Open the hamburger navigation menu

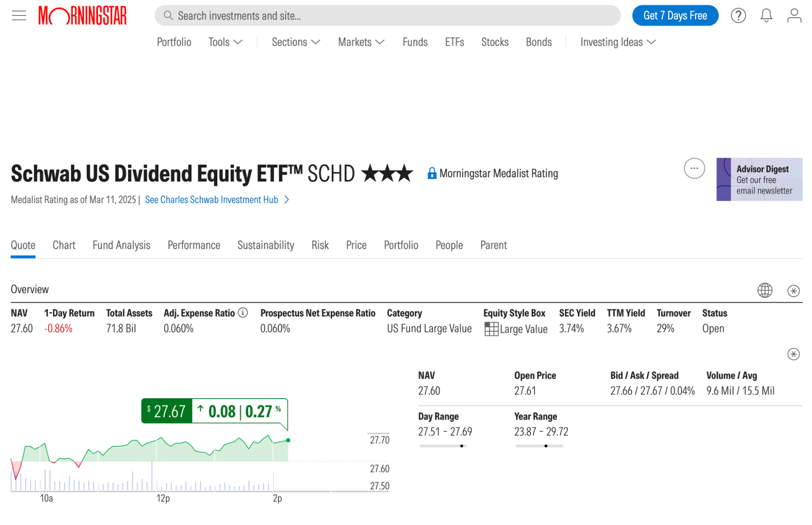pos(19,15)
